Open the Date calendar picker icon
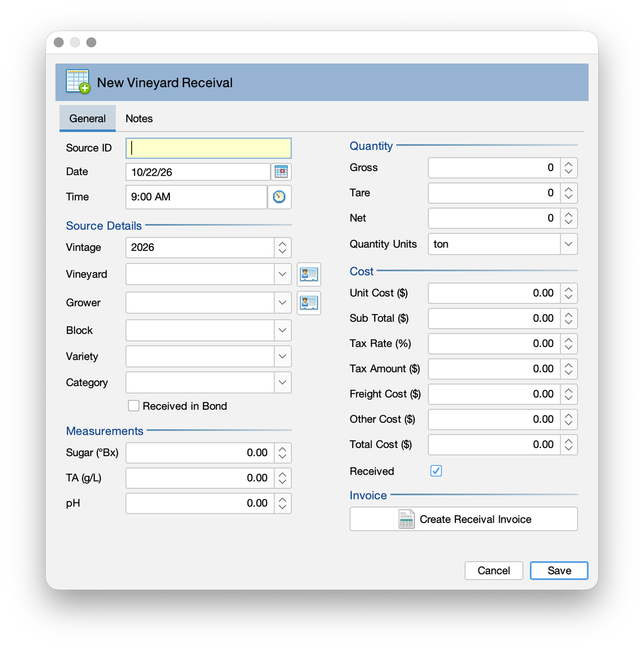Viewport: 644px width, 650px height. click(x=281, y=172)
